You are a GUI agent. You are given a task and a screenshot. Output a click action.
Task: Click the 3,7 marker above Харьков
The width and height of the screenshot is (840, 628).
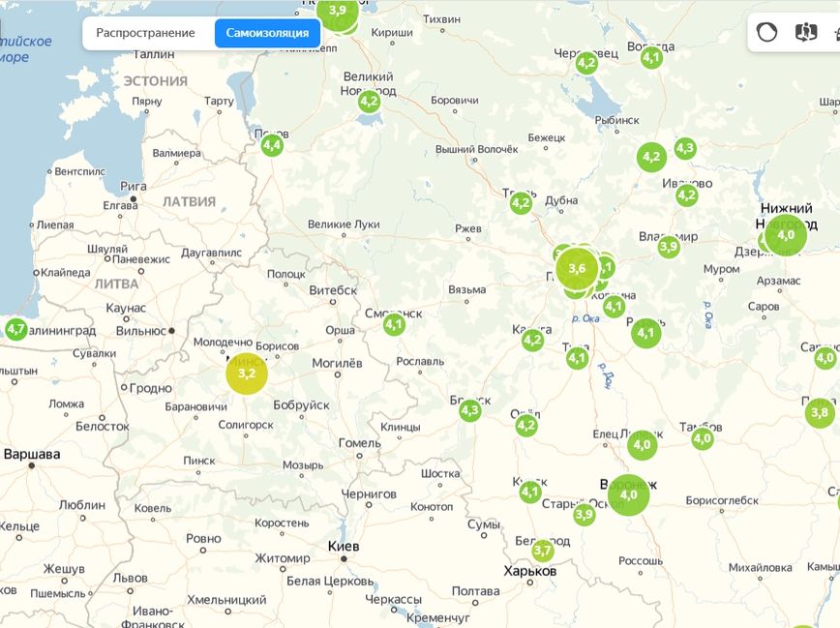click(x=543, y=551)
